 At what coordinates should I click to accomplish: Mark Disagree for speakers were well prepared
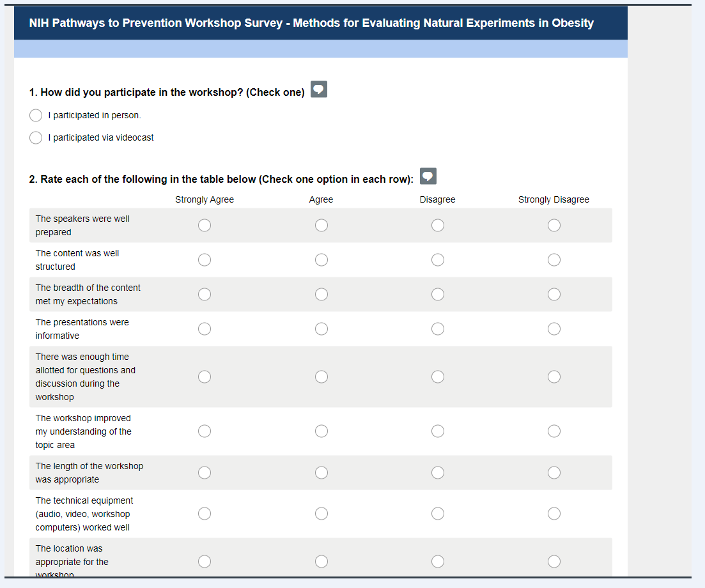pos(438,226)
